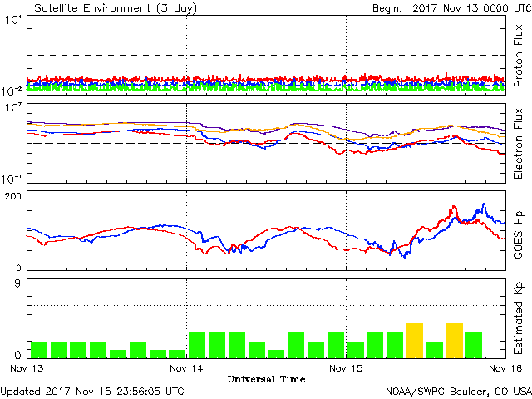This screenshot has width=532, height=399.
Task: Click the 10⁻¹ electron flux scale value
Action: coord(12,179)
